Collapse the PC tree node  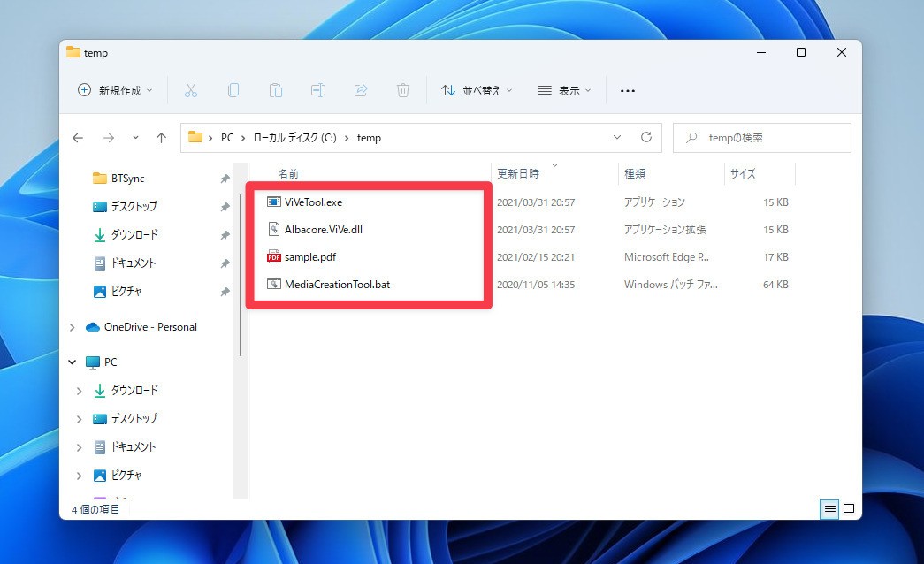pyautogui.click(x=73, y=362)
